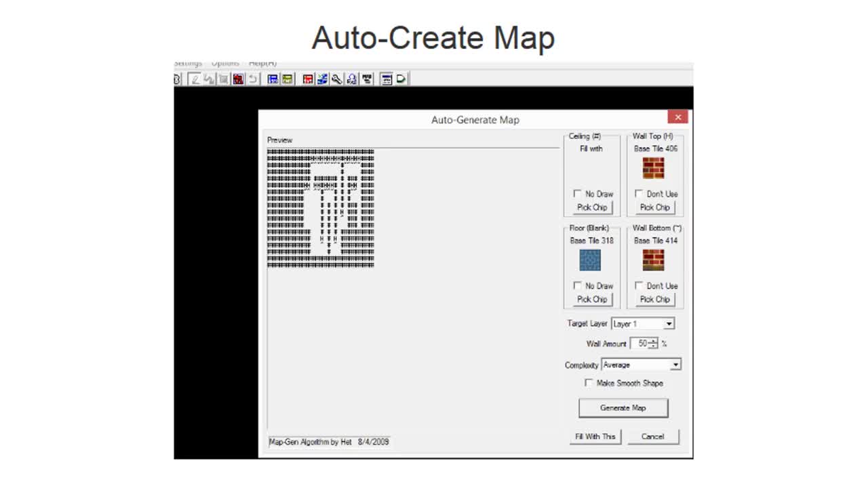The width and height of the screenshot is (868, 488).
Task: Click the 'Base Tile 406' label
Action: coord(656,148)
